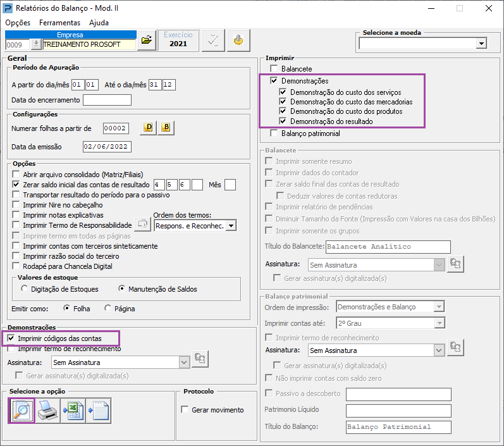Check Gerar movimento under Protocolo
Image resolution: width=504 pixels, height=446 pixels.
185,410
